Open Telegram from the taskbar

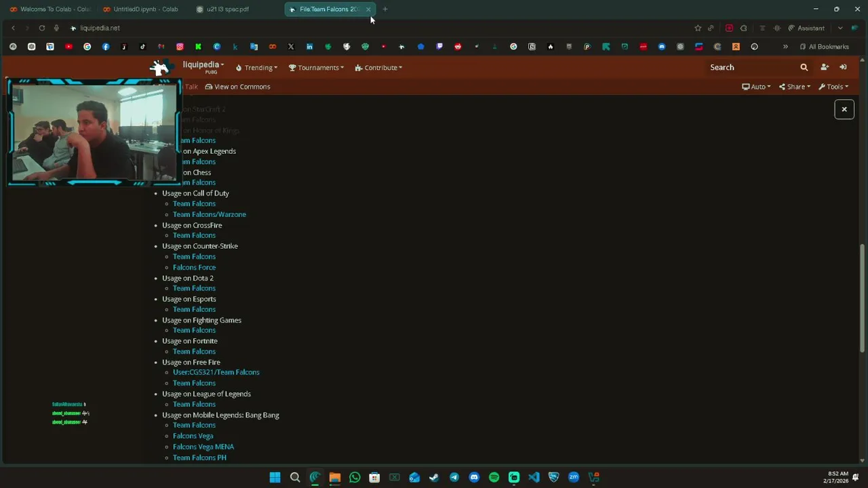click(454, 477)
